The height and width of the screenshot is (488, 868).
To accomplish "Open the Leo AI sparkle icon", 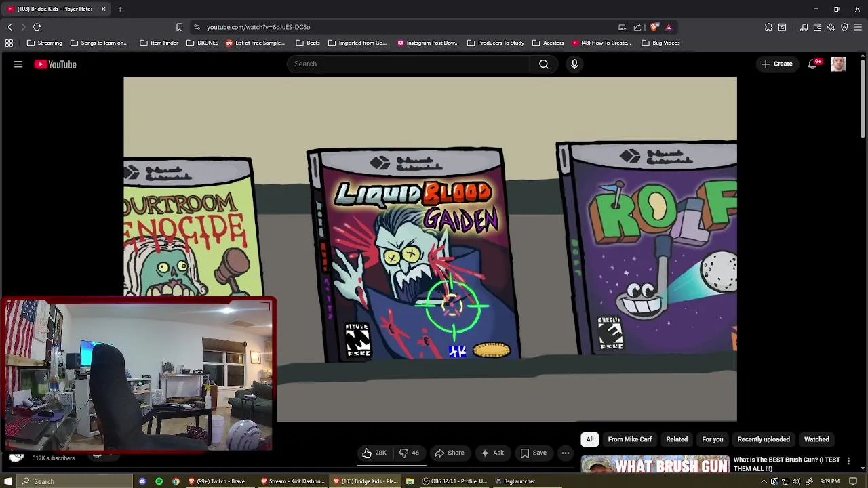I will [831, 27].
